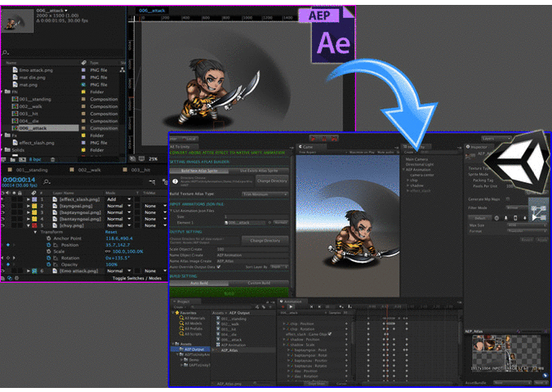Click Add Keyframe icon in Animation window

pyautogui.click(x=341, y=307)
